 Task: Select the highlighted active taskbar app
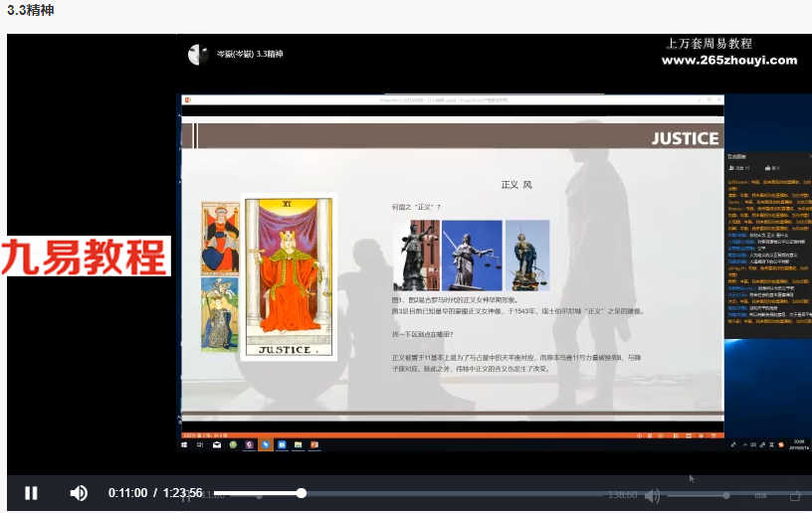point(266,444)
